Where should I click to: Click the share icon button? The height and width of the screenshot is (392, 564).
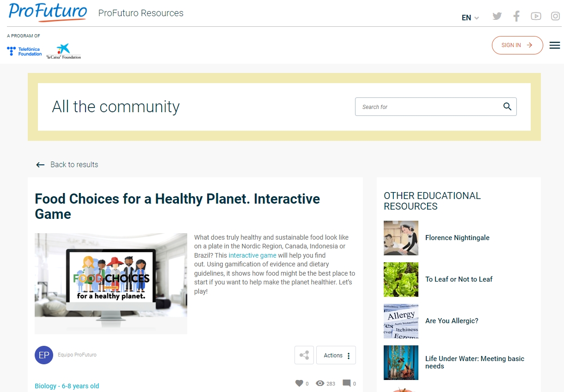pyautogui.click(x=304, y=355)
